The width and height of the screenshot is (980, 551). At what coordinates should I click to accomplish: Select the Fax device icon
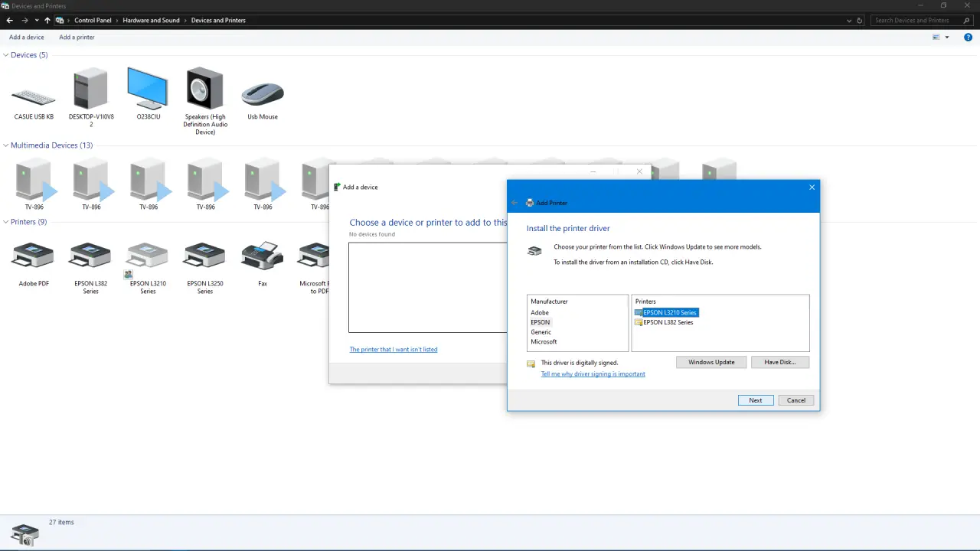point(263,262)
